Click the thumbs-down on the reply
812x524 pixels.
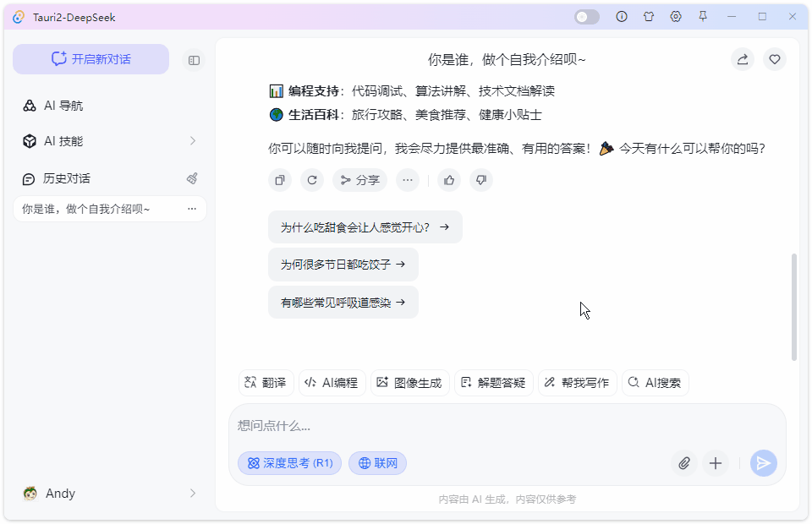(x=480, y=180)
